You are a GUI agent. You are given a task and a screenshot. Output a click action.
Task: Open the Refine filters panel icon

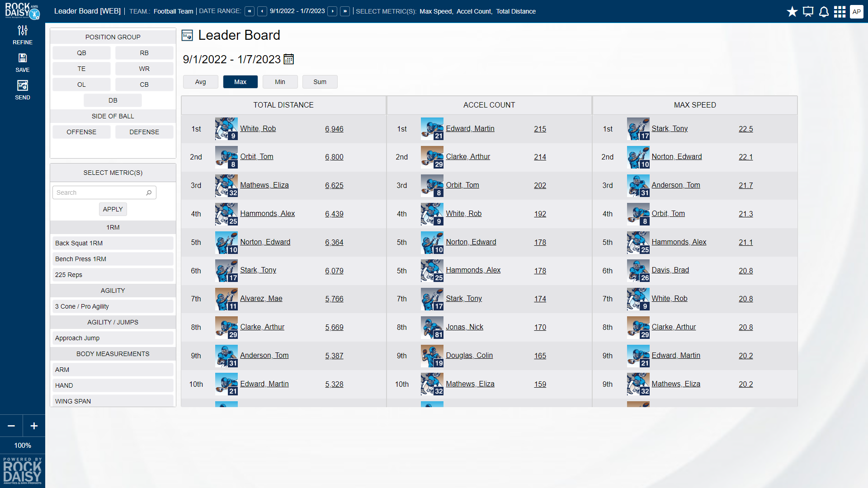[x=23, y=31]
